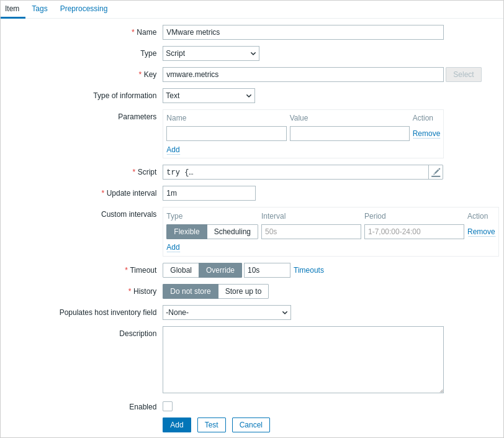Select 'Do not store' history option
The image size is (504, 438).
click(x=191, y=291)
